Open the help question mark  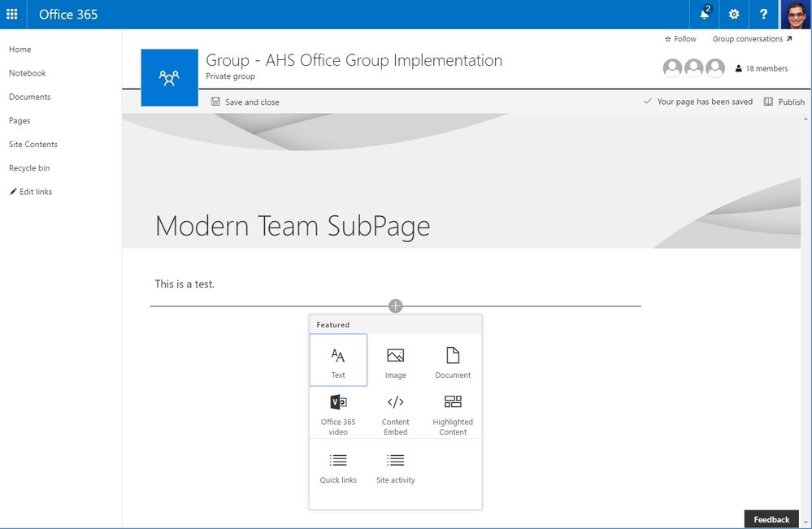coord(763,14)
